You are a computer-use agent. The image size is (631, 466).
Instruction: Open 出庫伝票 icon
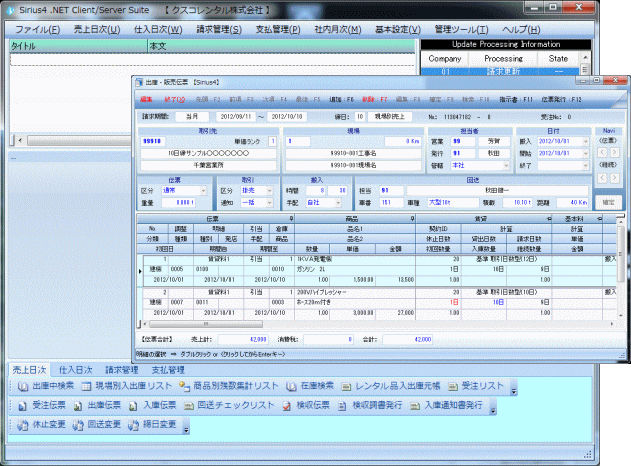tap(78, 406)
